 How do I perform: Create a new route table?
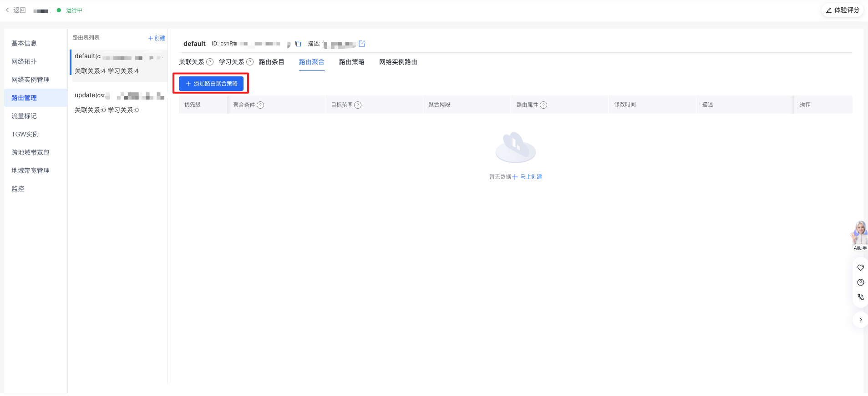[157, 38]
